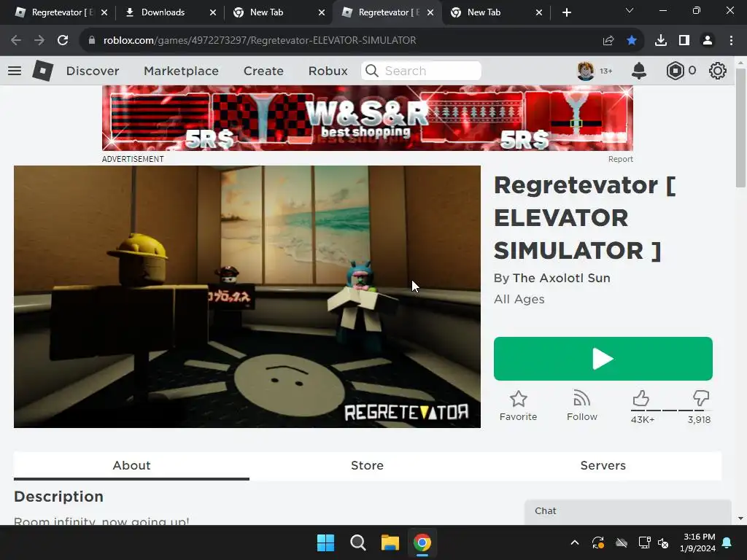Go back with the browser back arrow
This screenshot has height=560, width=747.
pos(16,41)
